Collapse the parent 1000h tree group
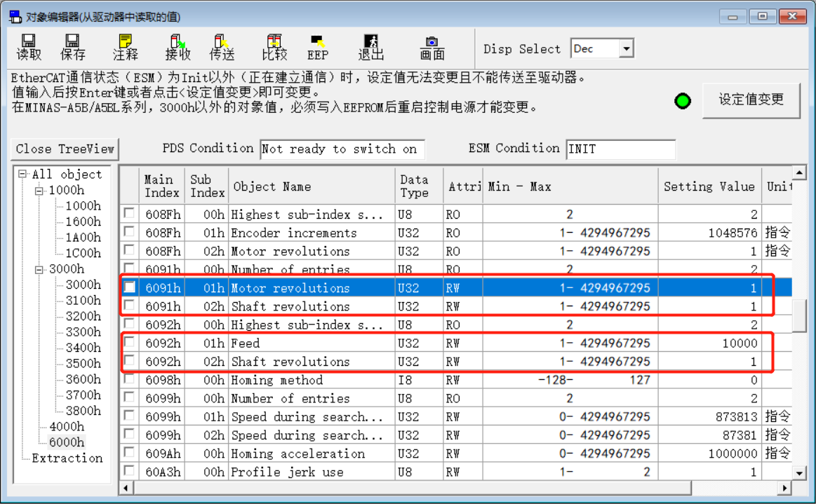The width and height of the screenshot is (816, 504). [x=39, y=191]
